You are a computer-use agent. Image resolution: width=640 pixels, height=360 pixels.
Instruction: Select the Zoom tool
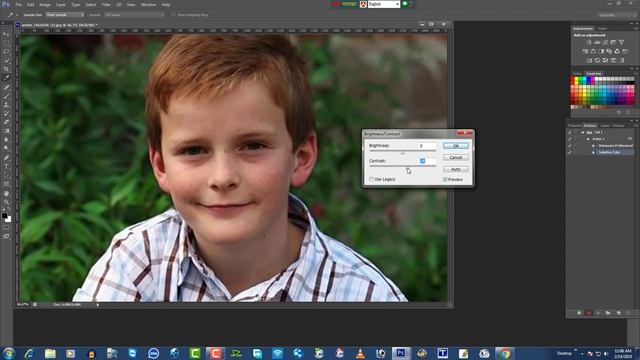point(6,202)
